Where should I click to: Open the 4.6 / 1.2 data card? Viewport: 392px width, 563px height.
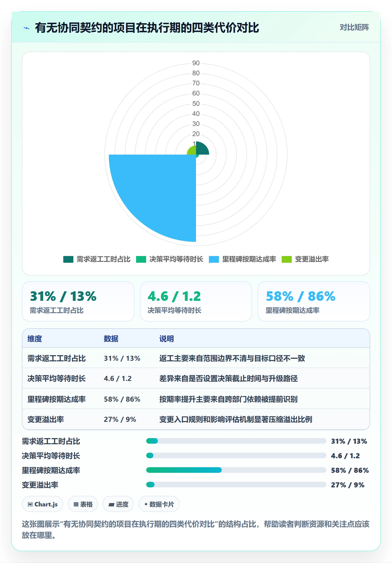[196, 301]
